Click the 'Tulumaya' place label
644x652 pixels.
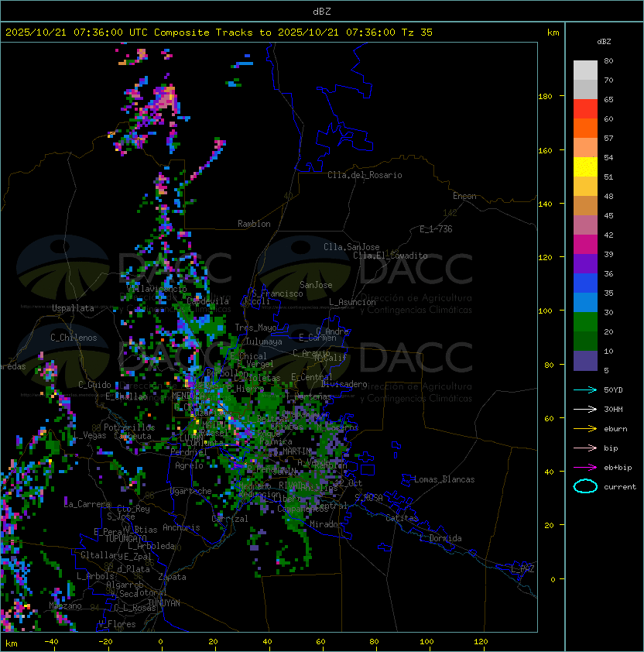[x=264, y=341]
